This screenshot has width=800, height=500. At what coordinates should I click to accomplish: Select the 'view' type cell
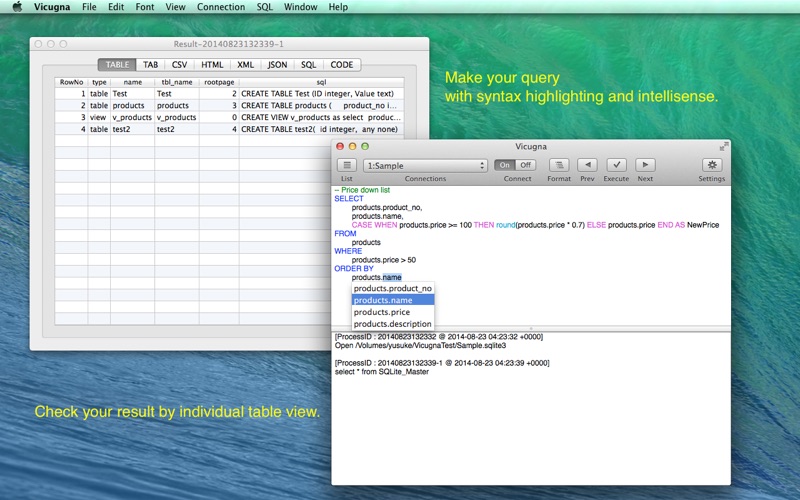[x=99, y=117]
